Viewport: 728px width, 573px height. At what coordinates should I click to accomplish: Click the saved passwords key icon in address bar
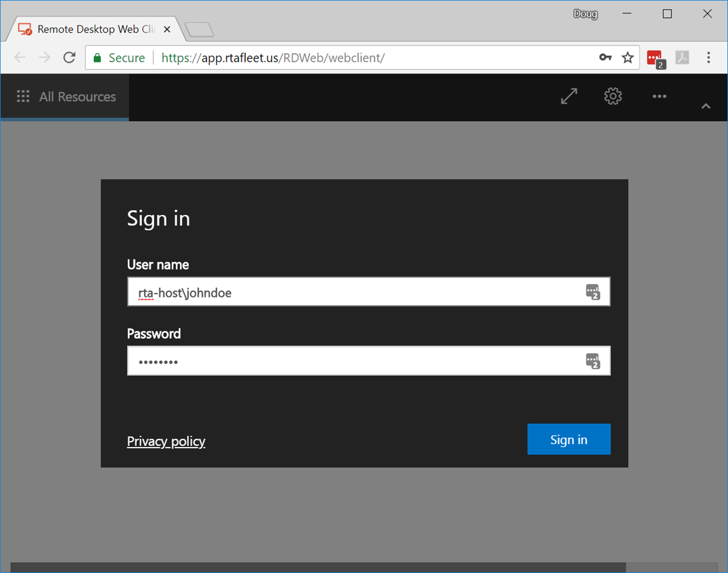(x=605, y=57)
